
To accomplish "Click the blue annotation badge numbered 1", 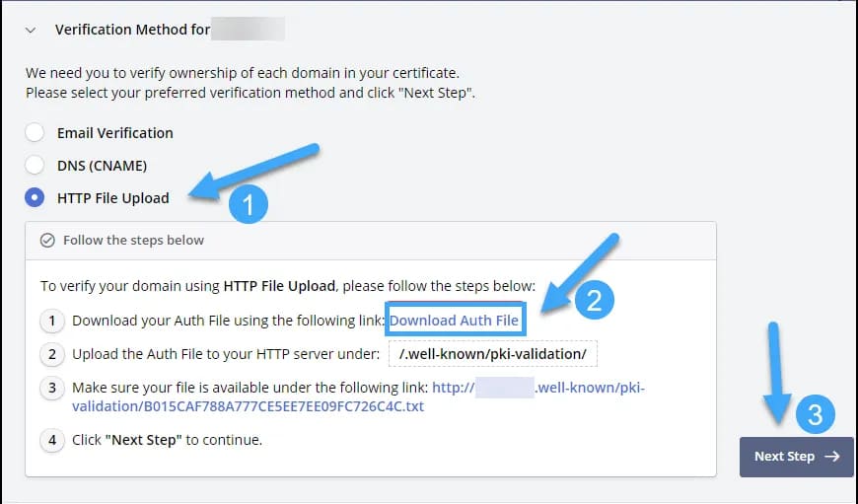I will [248, 204].
